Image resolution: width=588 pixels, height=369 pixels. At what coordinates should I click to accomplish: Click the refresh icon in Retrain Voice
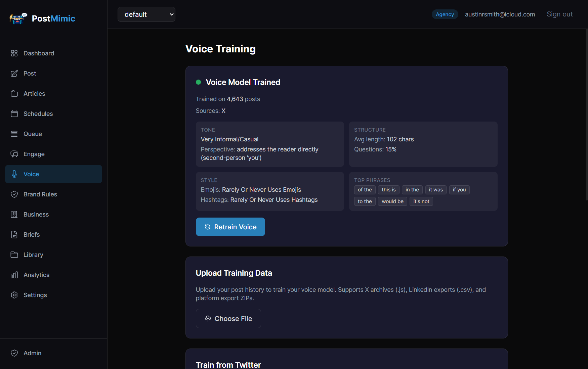coord(208,227)
